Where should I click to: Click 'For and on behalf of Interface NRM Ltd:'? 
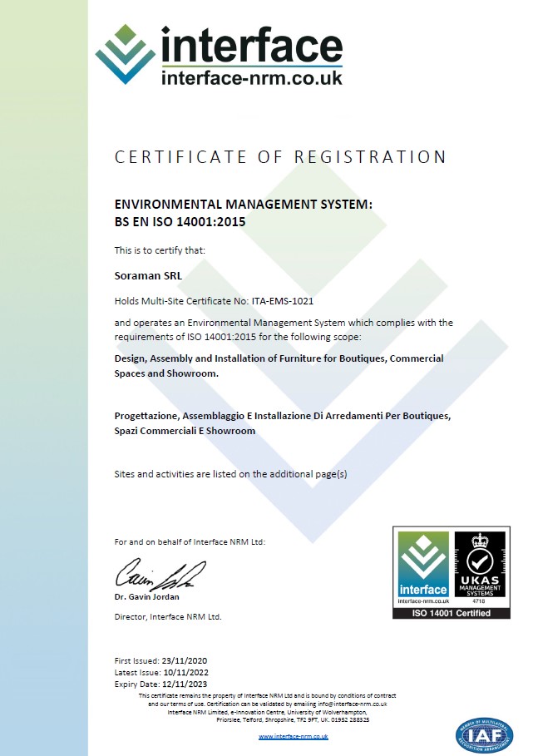190,542
